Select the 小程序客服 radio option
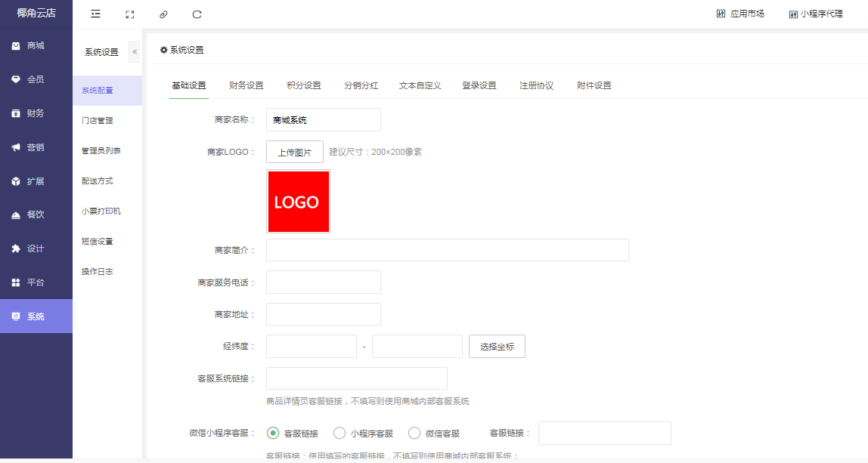The height and width of the screenshot is (463, 868). (339, 433)
